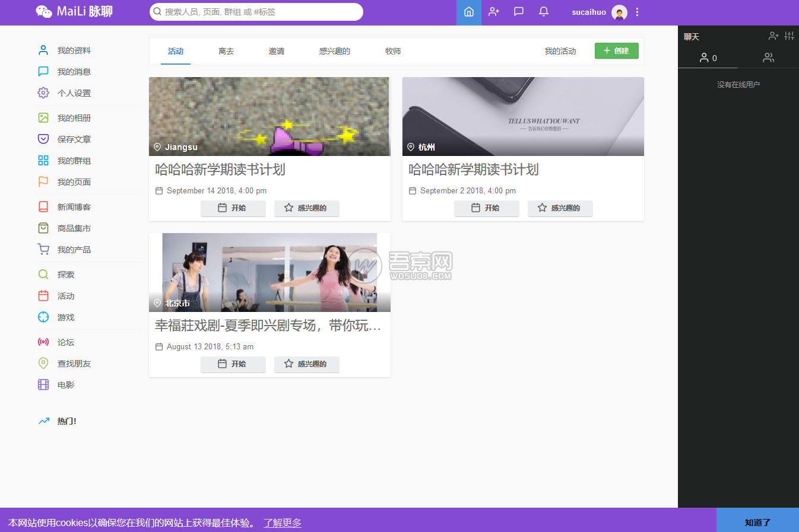Open the messages chat bubble icon
Screen dimensions: 799x532
518,12
